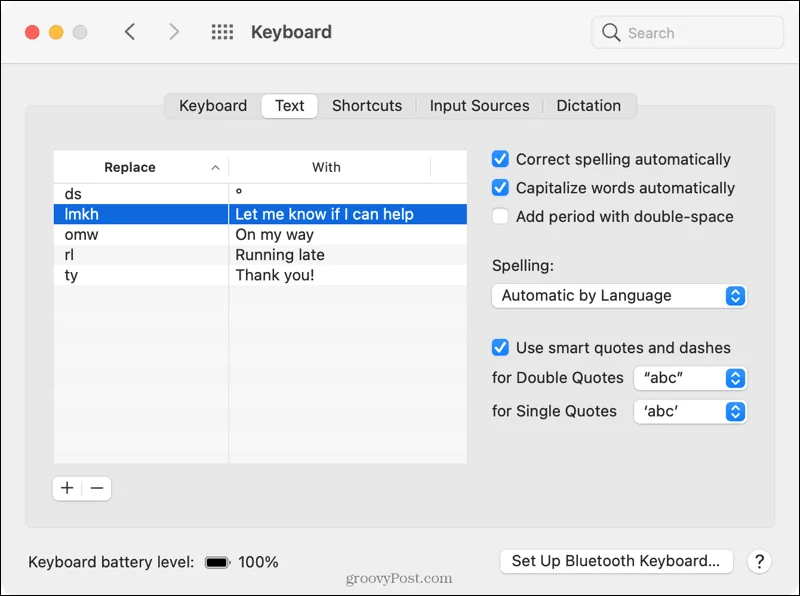800x596 pixels.
Task: Go forward with the right chevron arrow
Action: click(x=174, y=32)
